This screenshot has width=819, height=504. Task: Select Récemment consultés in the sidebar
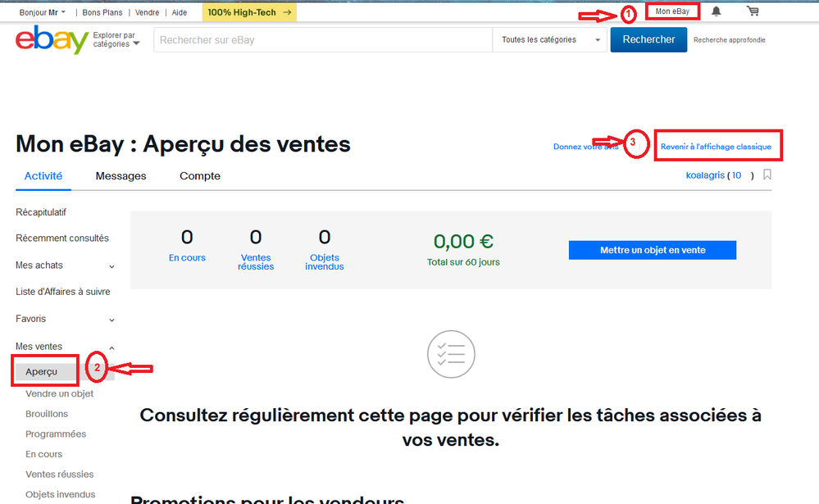coord(62,238)
